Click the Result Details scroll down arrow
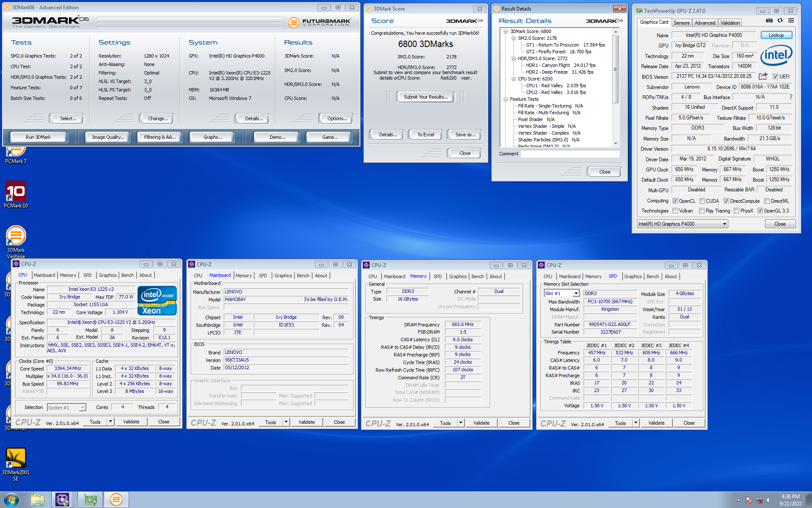 coord(615,144)
